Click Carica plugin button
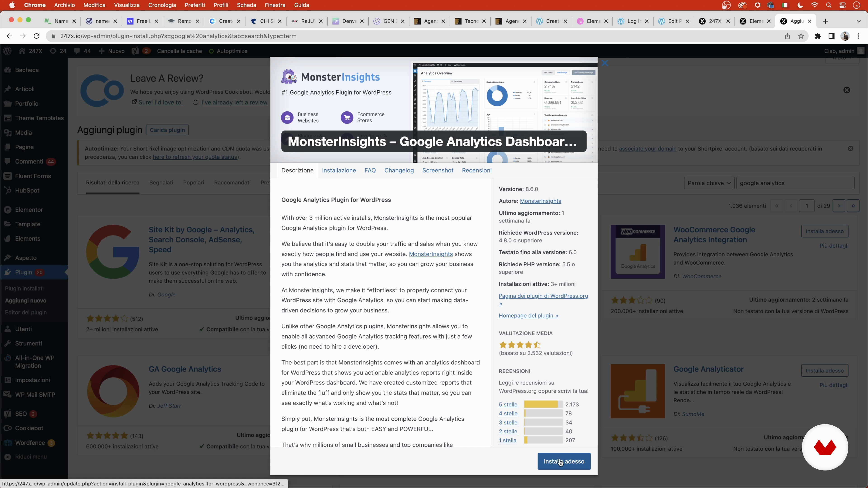Viewport: 868px width, 488px height. tap(167, 130)
